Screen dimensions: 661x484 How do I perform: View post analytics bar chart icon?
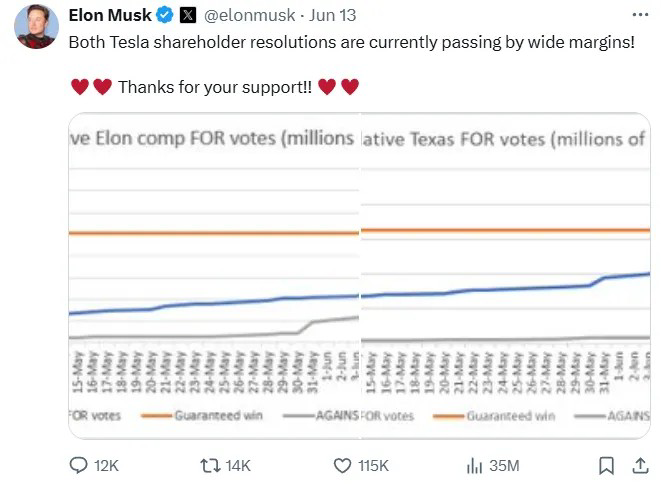(x=475, y=465)
